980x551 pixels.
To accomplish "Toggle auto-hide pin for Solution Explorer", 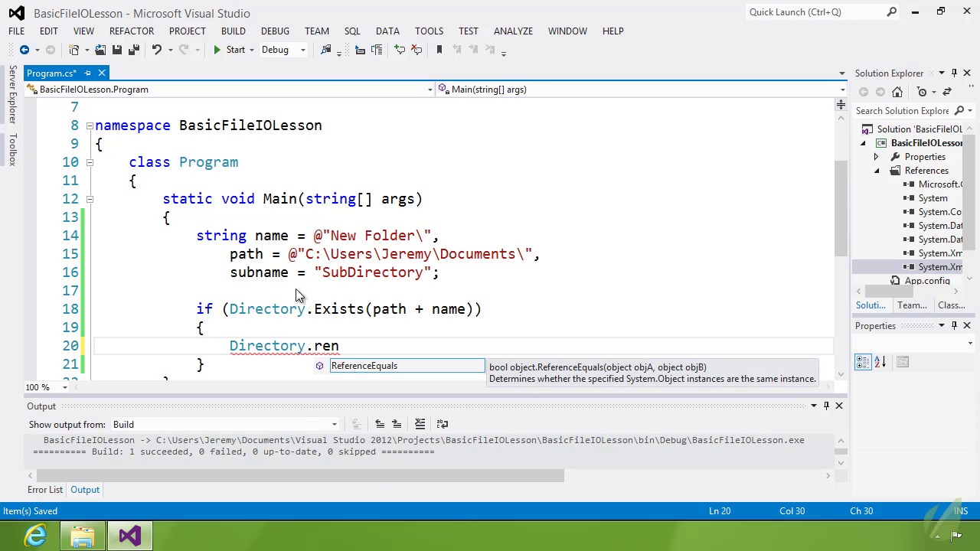I will click(954, 73).
